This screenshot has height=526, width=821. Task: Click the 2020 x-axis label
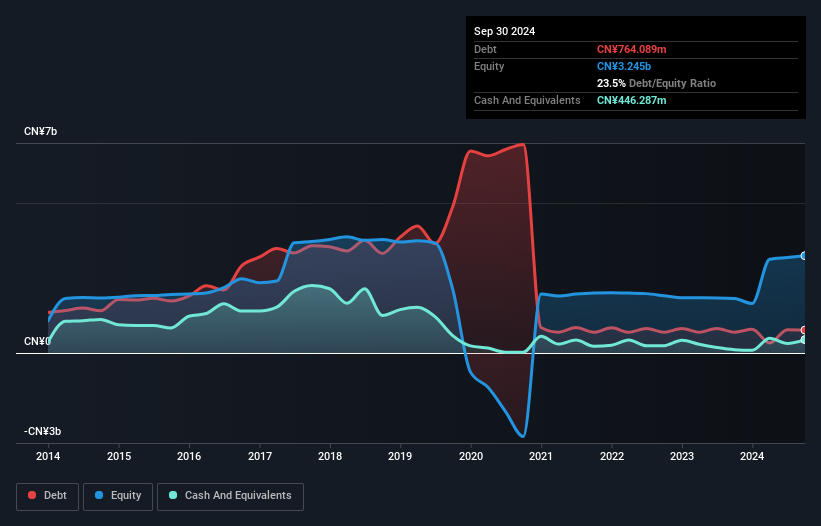(471, 456)
